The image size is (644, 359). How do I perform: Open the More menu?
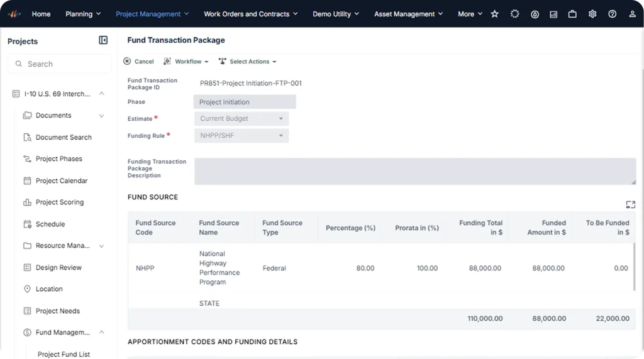470,14
